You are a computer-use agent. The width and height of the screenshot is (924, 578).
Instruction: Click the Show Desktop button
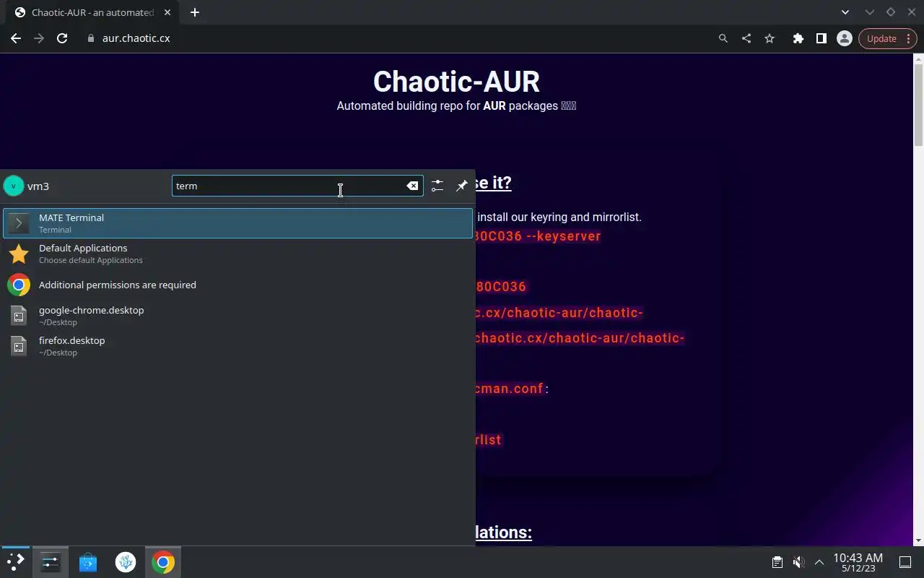pyautogui.click(x=905, y=562)
